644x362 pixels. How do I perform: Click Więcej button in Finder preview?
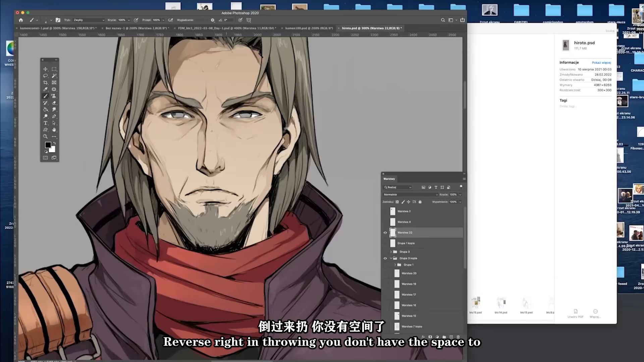pos(595,314)
